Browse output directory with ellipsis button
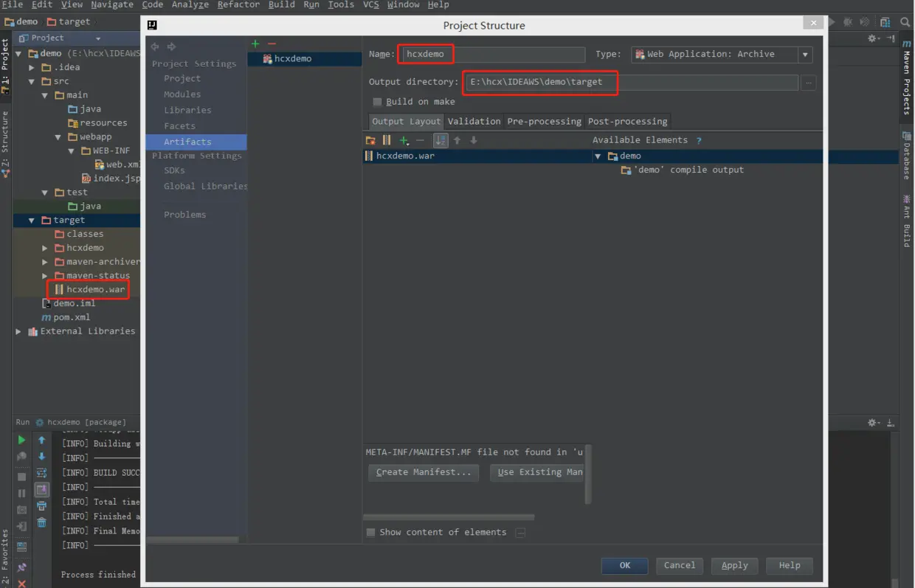The height and width of the screenshot is (588, 915). click(x=809, y=83)
